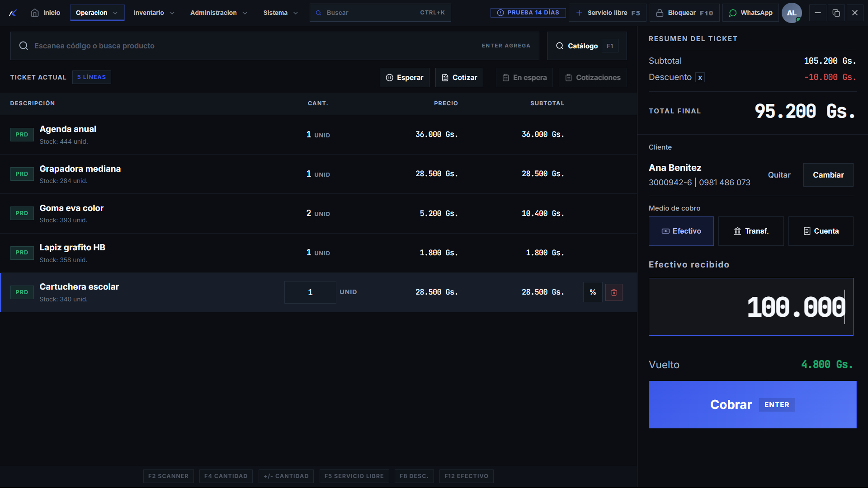Click the Catálogo search icon
Image resolution: width=868 pixels, height=488 pixels.
pyautogui.click(x=560, y=46)
